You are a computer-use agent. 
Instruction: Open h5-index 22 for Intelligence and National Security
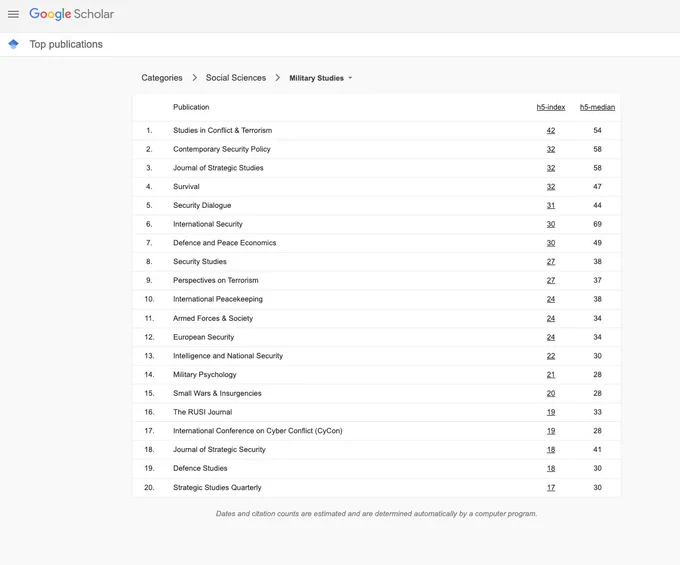pyautogui.click(x=551, y=356)
